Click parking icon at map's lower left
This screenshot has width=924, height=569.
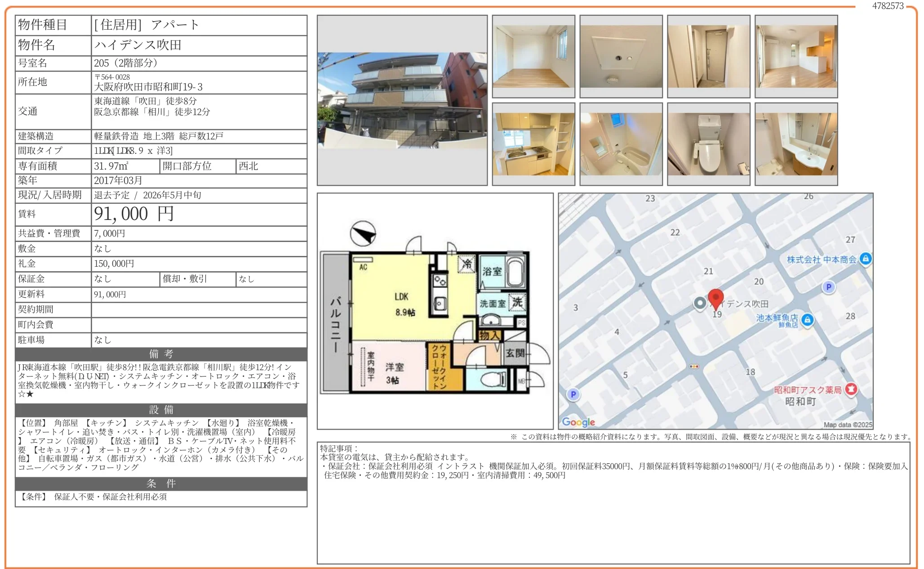(x=573, y=395)
